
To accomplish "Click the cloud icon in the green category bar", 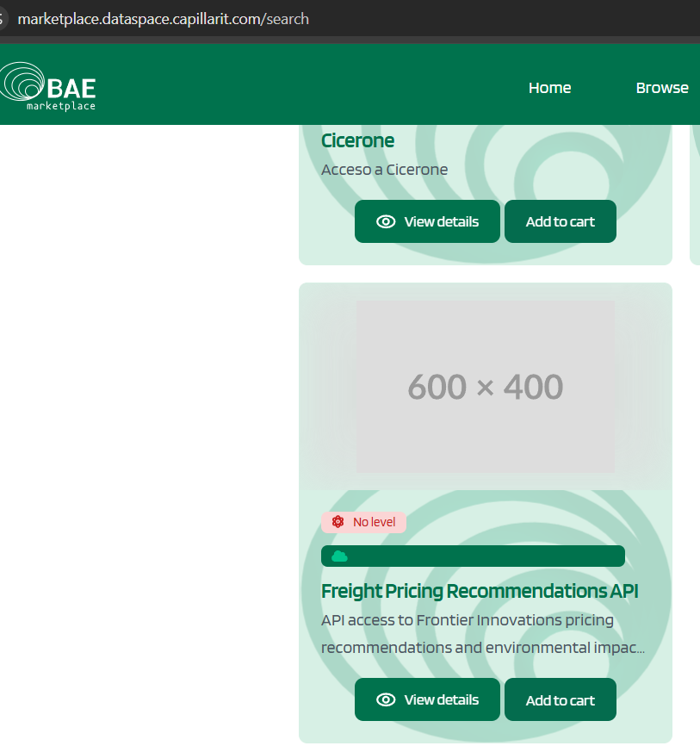I will (x=339, y=556).
